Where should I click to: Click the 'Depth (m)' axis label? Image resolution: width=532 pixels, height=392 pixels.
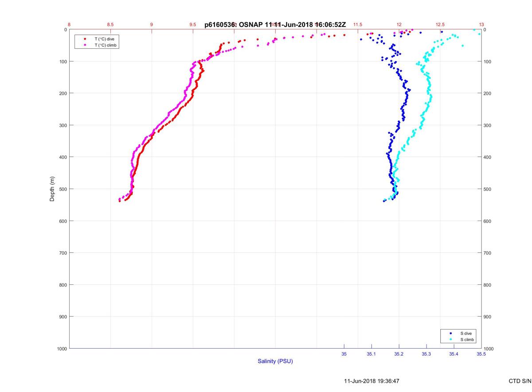pyautogui.click(x=52, y=189)
